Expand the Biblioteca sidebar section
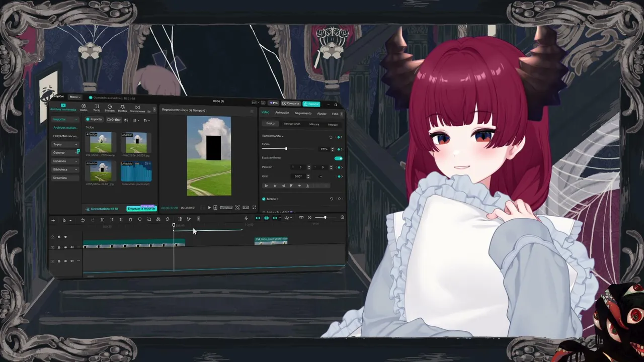Viewport: 644px width, 362px height. 66,169
